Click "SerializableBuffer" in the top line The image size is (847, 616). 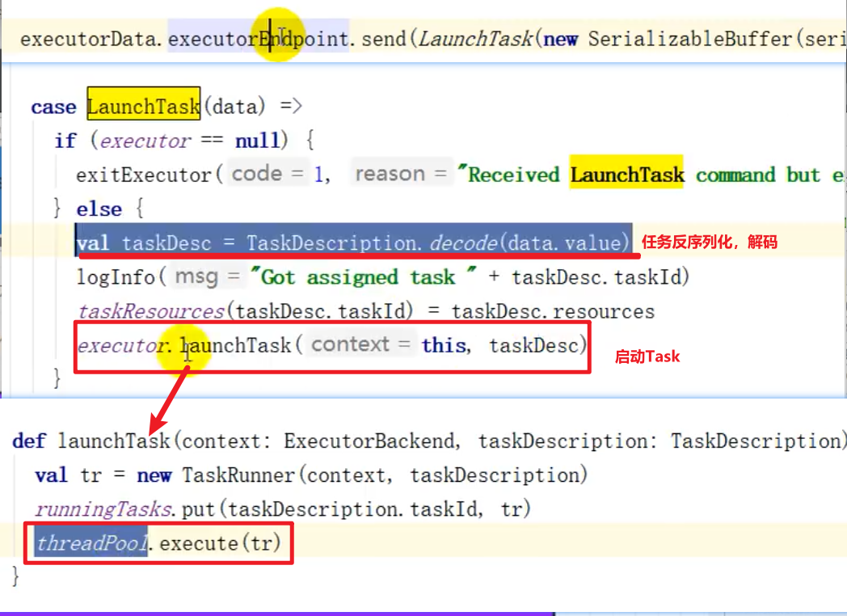(690, 39)
